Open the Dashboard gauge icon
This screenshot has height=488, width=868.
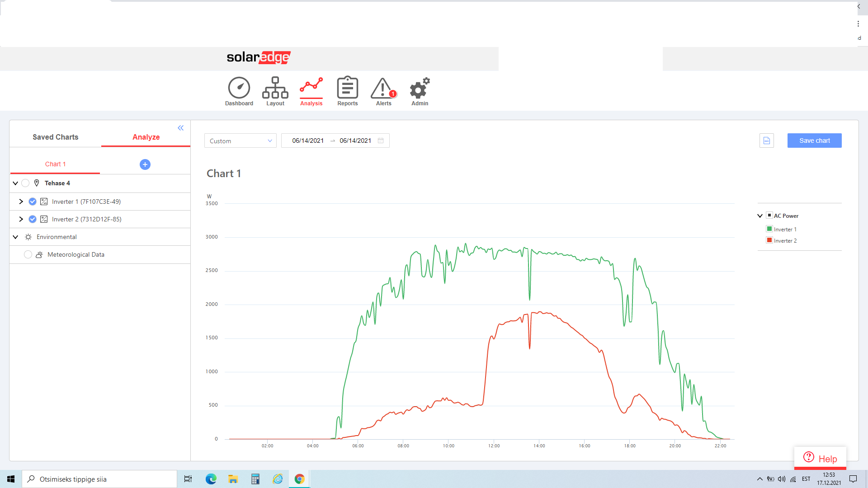(239, 88)
